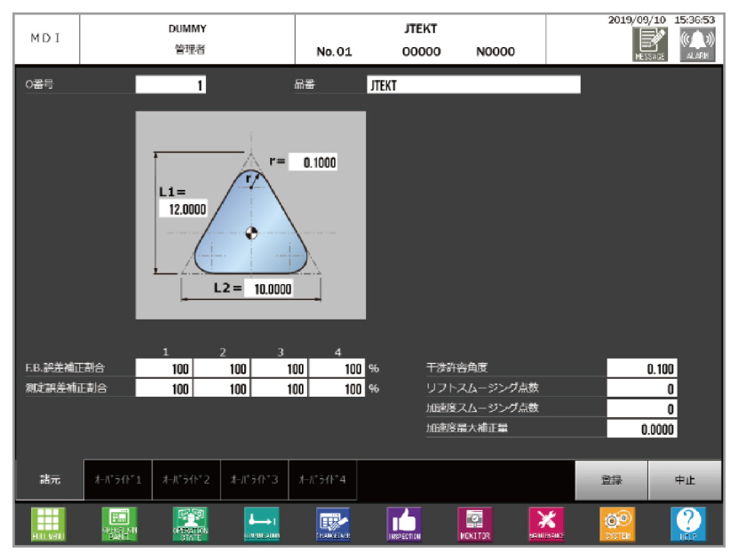738x560 pixels.
Task: Click the 干渉許容角度 field showing 0.100
Action: tap(642, 368)
